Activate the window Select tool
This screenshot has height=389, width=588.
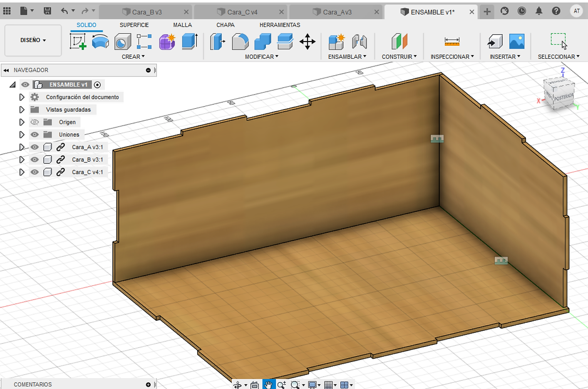click(558, 42)
